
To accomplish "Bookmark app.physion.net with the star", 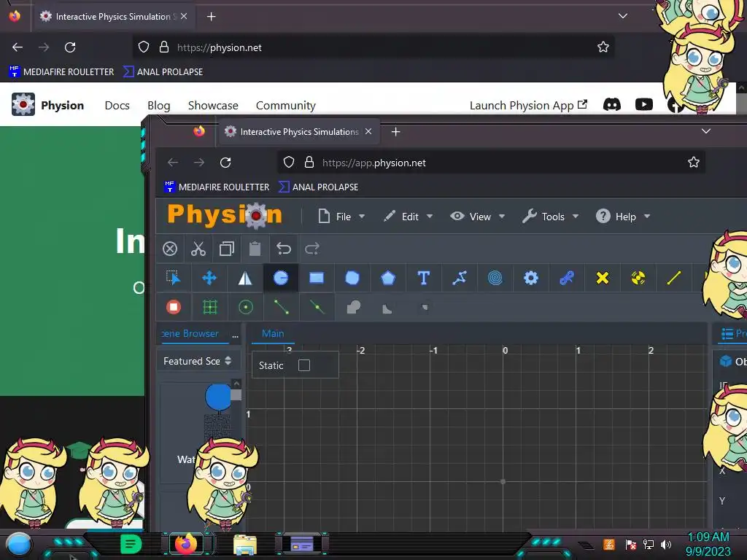I will pos(694,163).
